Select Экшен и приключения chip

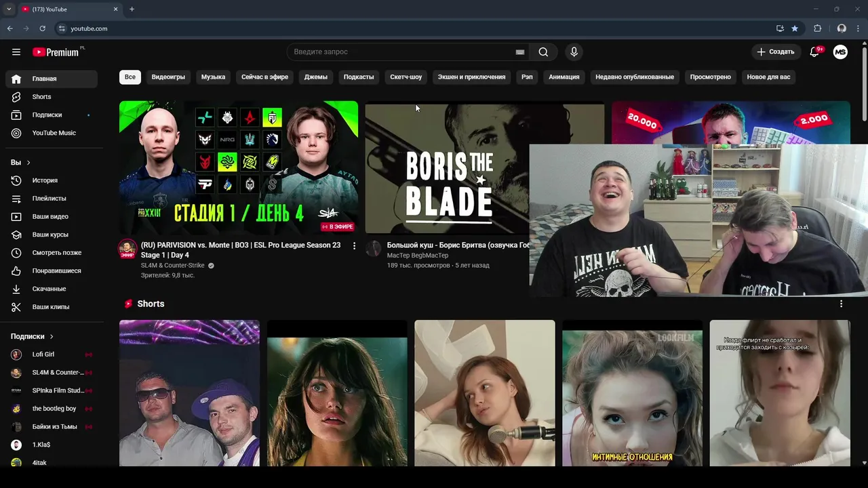(471, 77)
